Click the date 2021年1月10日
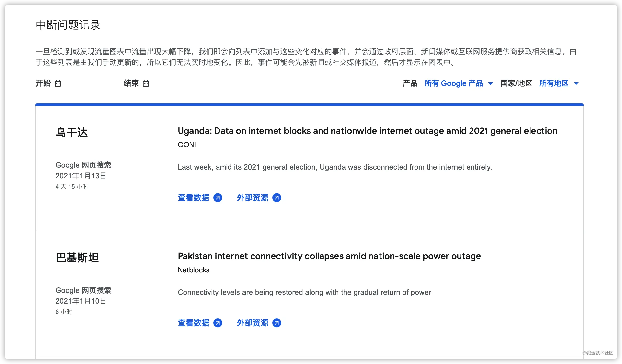Screen dimensions: 622x364 pos(81,301)
